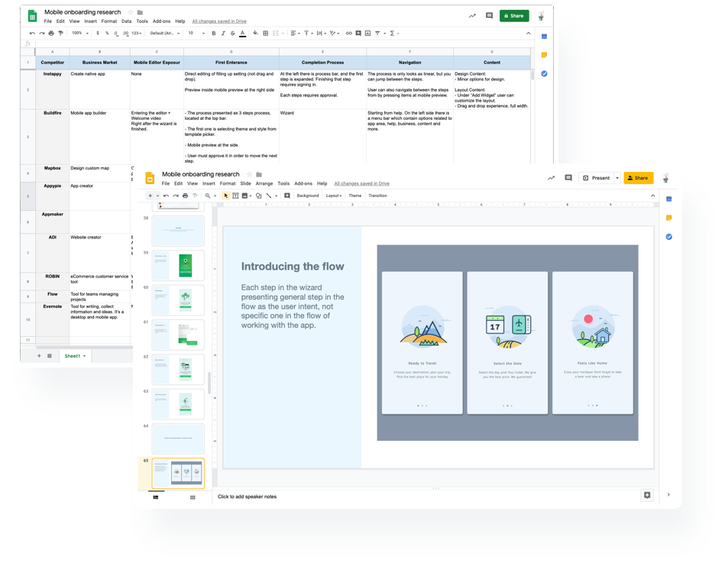
Task: Open the Tools menu in Slides
Action: tap(283, 183)
